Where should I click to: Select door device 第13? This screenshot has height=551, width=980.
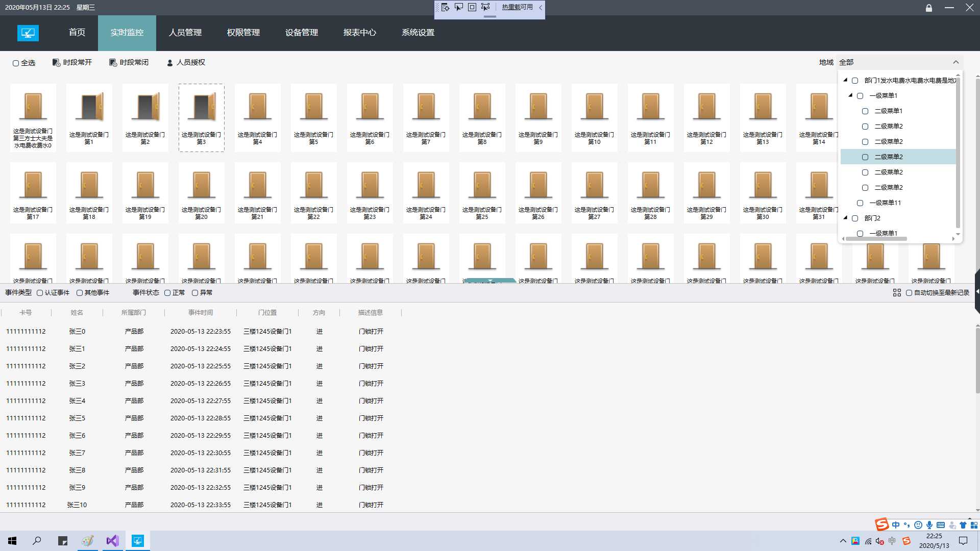(x=763, y=118)
